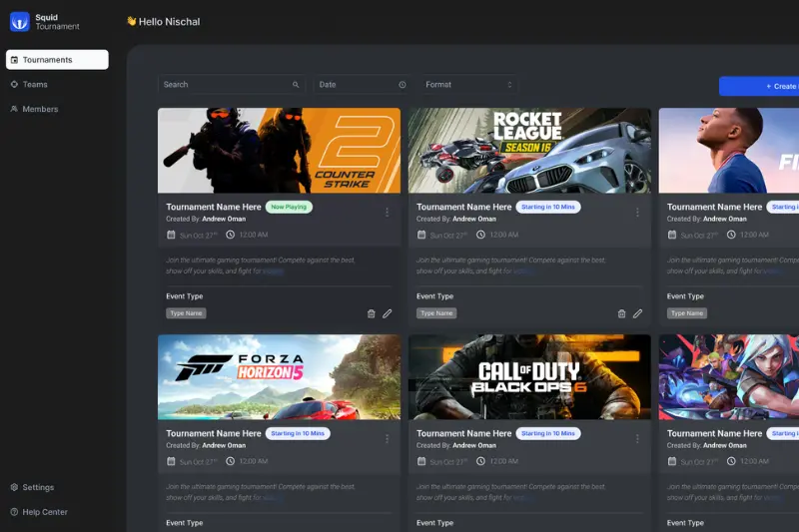Open the Call of Duty card's three-dot menu

coord(637,438)
